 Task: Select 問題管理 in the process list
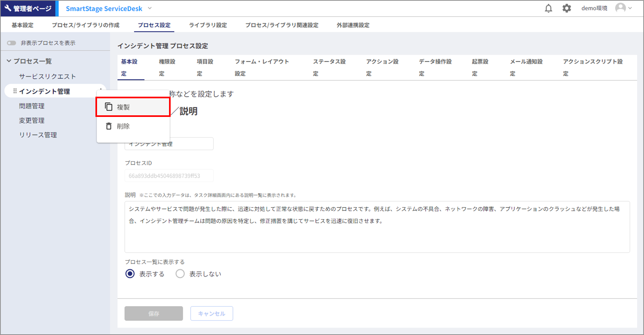point(31,106)
